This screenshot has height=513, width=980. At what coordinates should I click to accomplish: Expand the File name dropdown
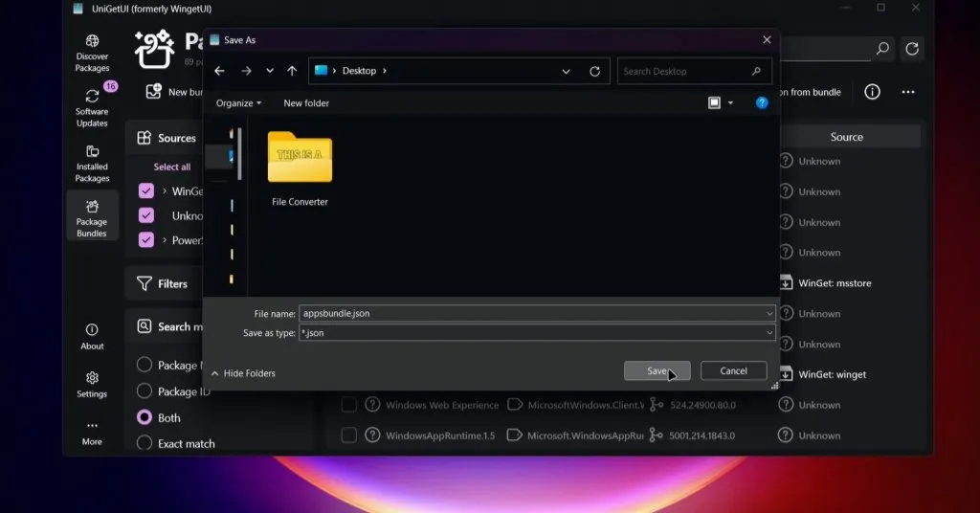point(769,314)
